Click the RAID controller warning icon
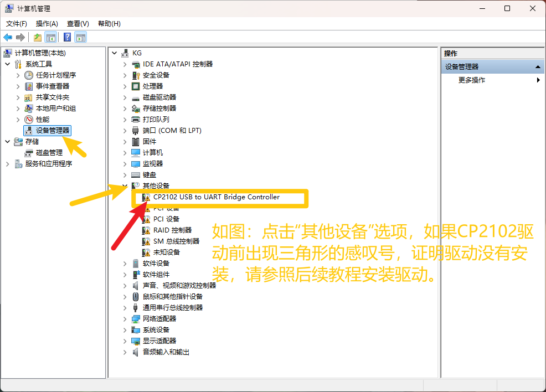 [146, 230]
